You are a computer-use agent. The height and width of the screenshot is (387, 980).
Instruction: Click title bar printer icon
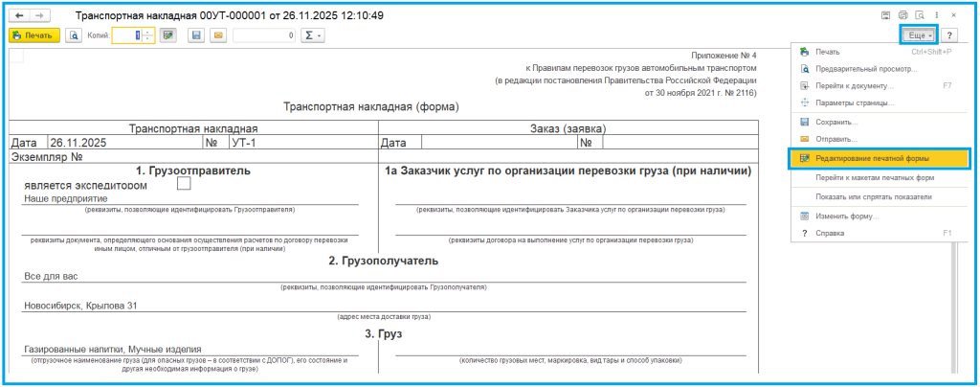pos(902,15)
